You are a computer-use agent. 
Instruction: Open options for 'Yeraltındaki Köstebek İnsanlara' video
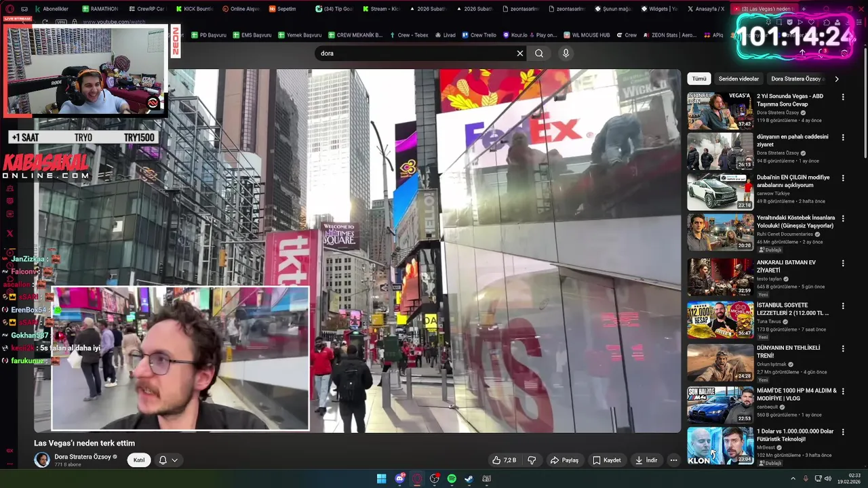(843, 219)
